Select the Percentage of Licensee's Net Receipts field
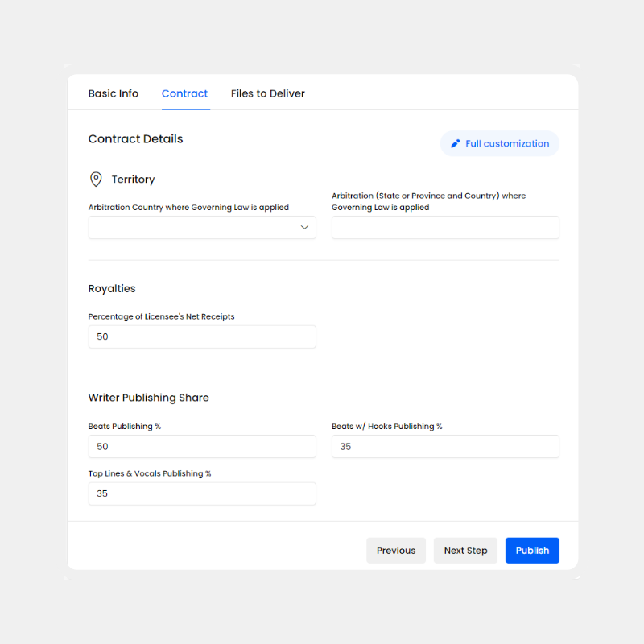This screenshot has width=644, height=644. 201,336
